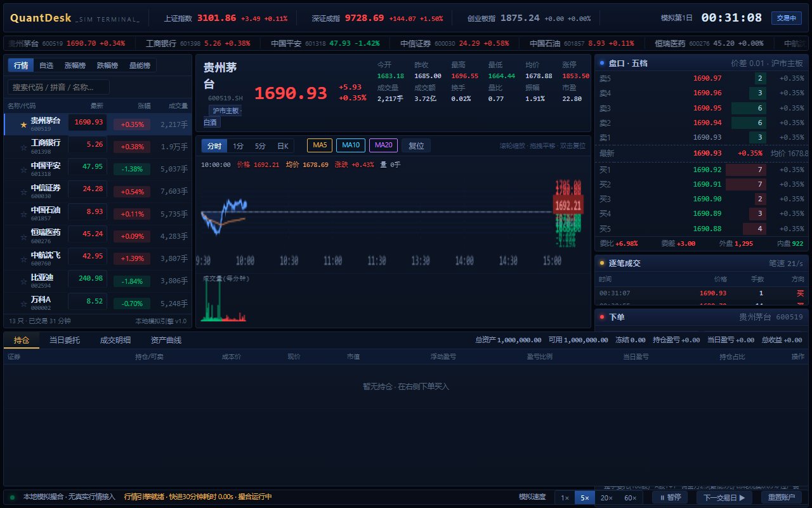Image resolution: width=812 pixels, height=508 pixels.
Task: Click the 白酒 sector tag
Action: pyautogui.click(x=212, y=122)
